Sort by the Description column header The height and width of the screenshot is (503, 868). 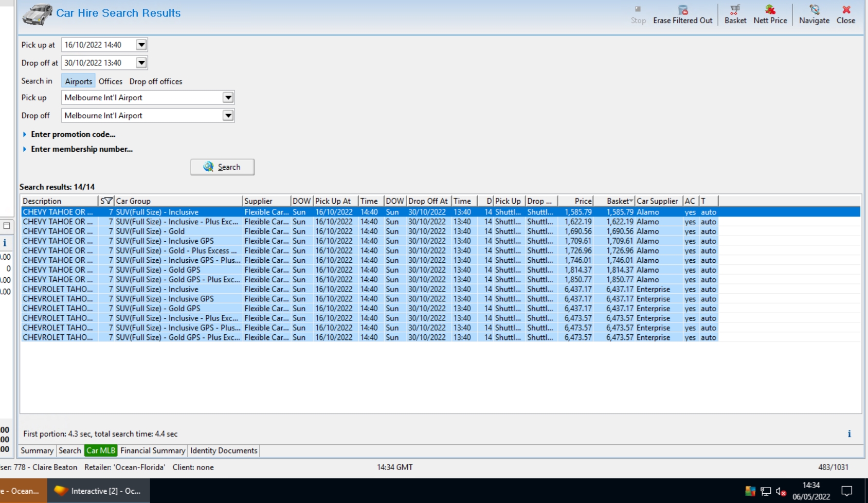[x=59, y=201]
